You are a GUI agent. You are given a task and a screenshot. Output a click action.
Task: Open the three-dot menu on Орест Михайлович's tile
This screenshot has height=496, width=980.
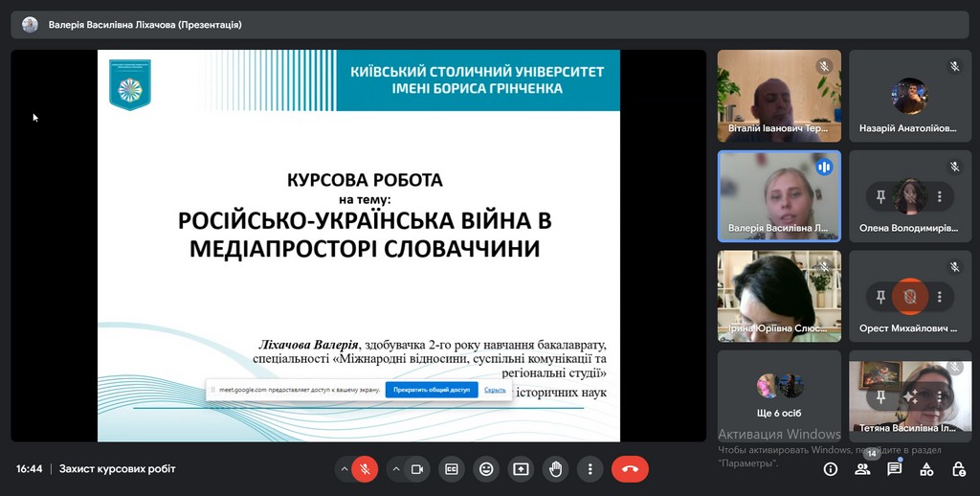click(x=940, y=297)
